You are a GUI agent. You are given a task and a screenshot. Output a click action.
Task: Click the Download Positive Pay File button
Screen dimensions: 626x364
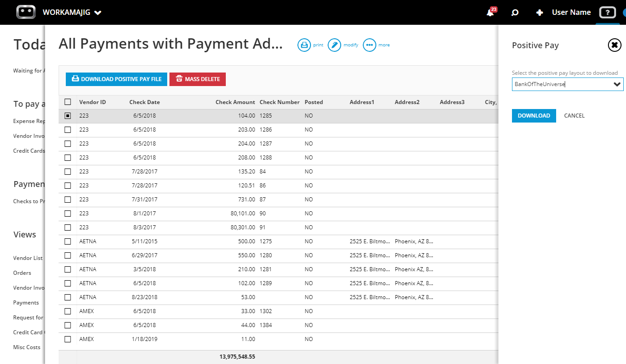[116, 79]
